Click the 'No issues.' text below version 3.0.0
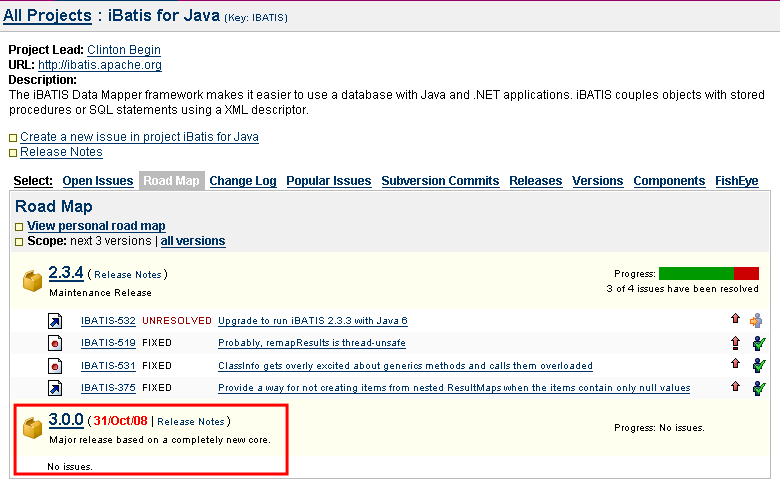The image size is (780, 484). pos(70,467)
